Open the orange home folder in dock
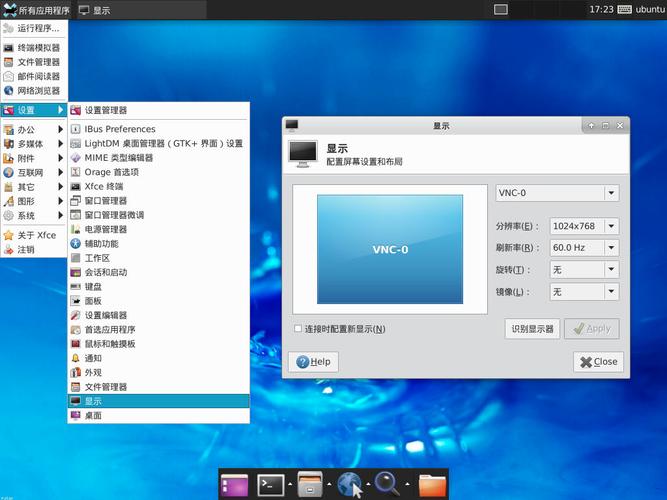This screenshot has height=500, width=667. pos(433,486)
